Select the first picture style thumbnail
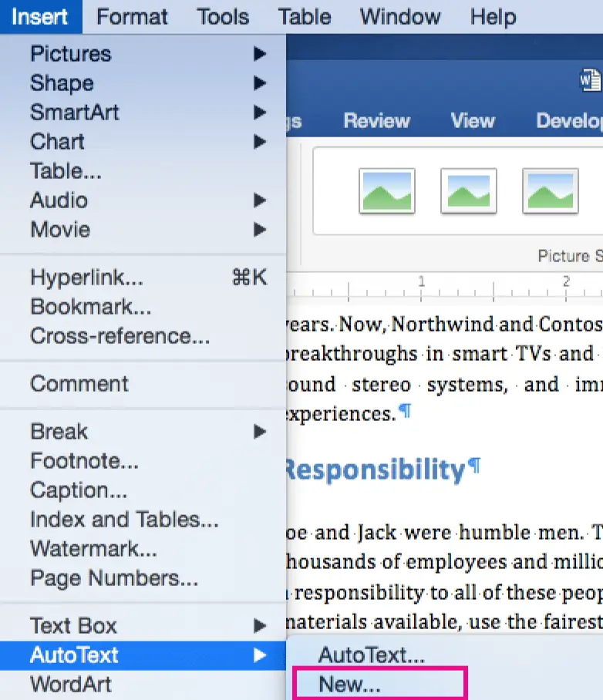Viewport: 603px width, 700px height. 386,190
